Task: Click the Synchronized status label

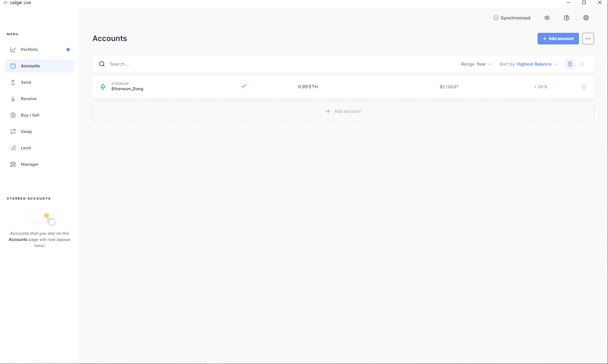Action: [x=515, y=18]
